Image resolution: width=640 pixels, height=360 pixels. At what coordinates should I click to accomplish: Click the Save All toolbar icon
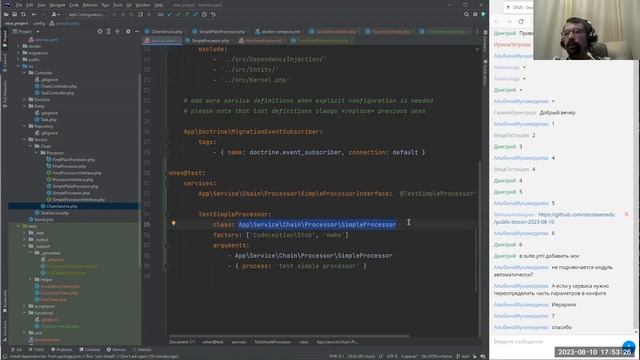(x=14, y=14)
